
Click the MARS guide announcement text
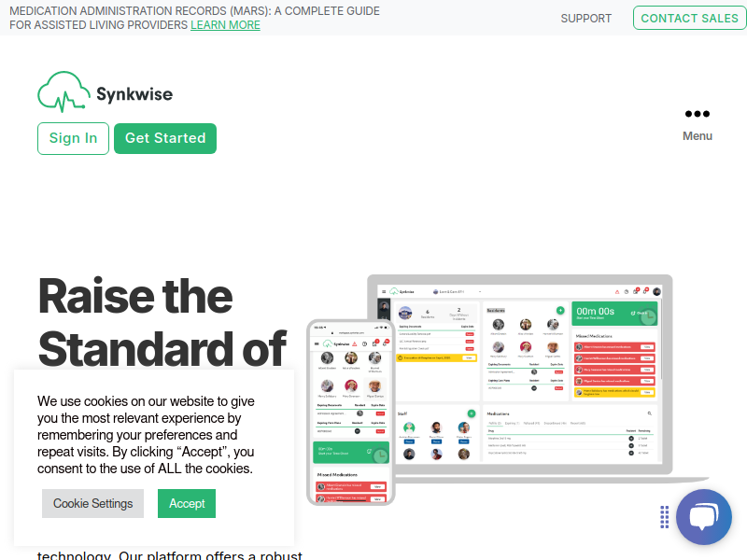click(194, 18)
